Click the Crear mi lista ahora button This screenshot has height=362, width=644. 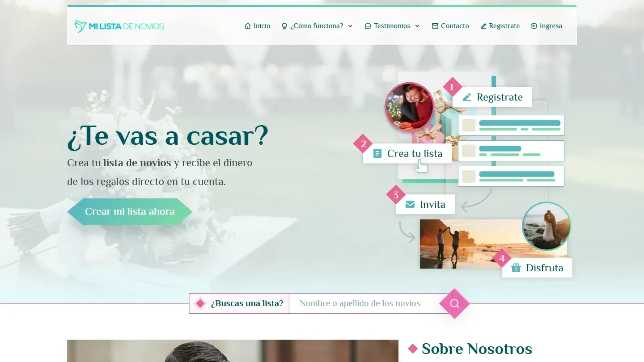pos(130,212)
